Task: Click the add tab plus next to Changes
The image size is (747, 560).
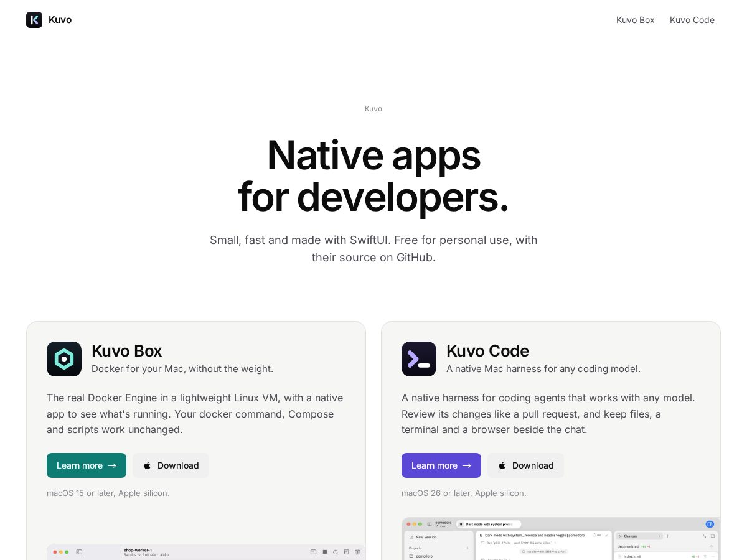Action: pyautogui.click(x=667, y=536)
